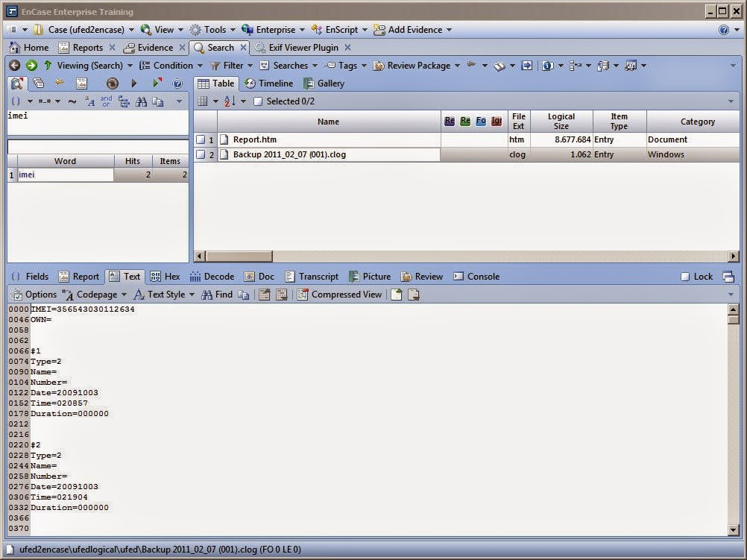
Task: Open the Console view
Action: [x=476, y=276]
